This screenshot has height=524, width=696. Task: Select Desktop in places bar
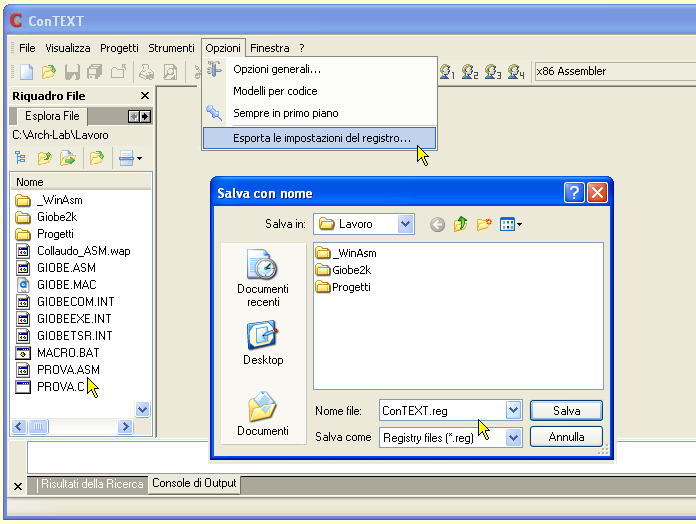(263, 343)
